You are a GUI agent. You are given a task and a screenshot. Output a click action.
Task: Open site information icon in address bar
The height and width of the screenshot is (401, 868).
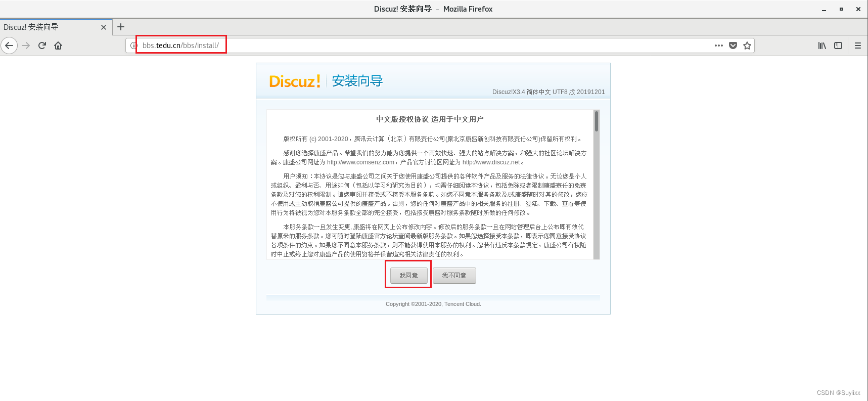[x=133, y=46]
